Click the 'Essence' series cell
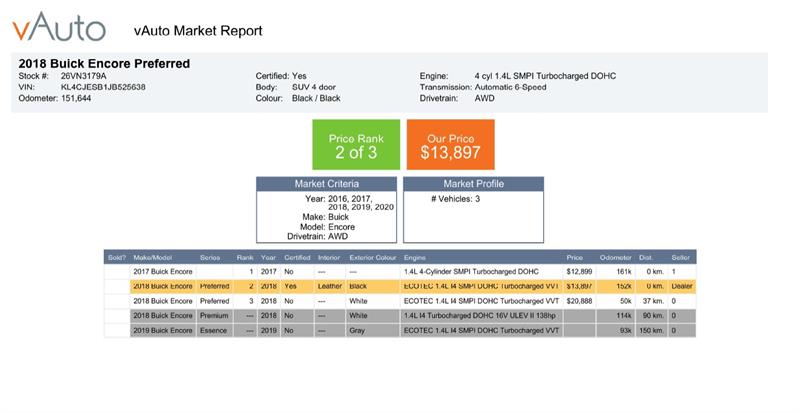Image resolution: width=800 pixels, height=413 pixels. (213, 331)
